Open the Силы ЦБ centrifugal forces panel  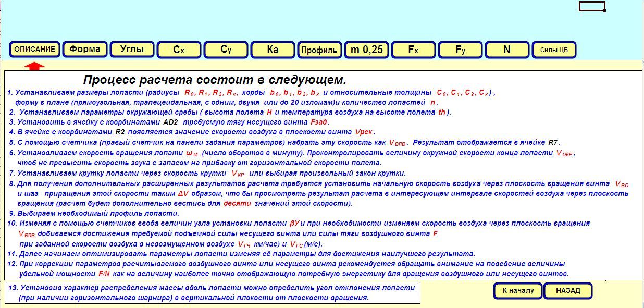(554, 48)
